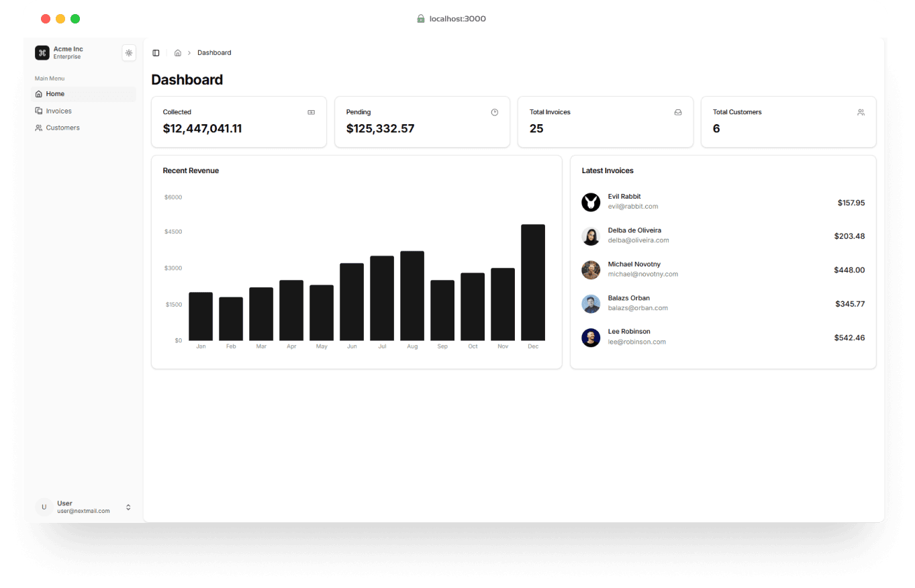This screenshot has width=915, height=588.
Task: Click the Home icon in the sidebar
Action: click(39, 93)
